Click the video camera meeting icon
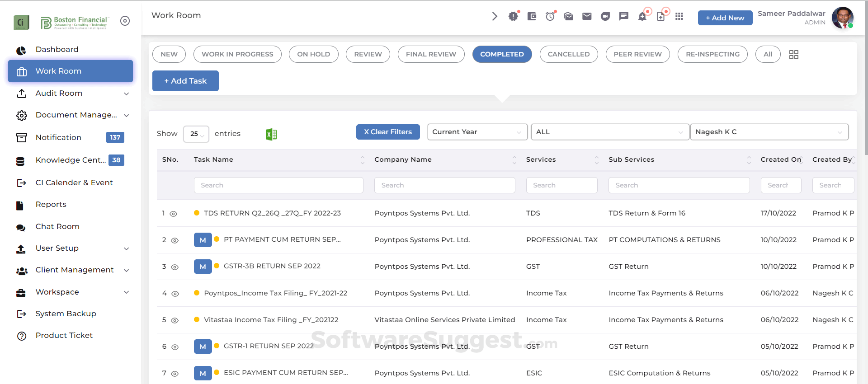The height and width of the screenshot is (384, 868). [605, 17]
